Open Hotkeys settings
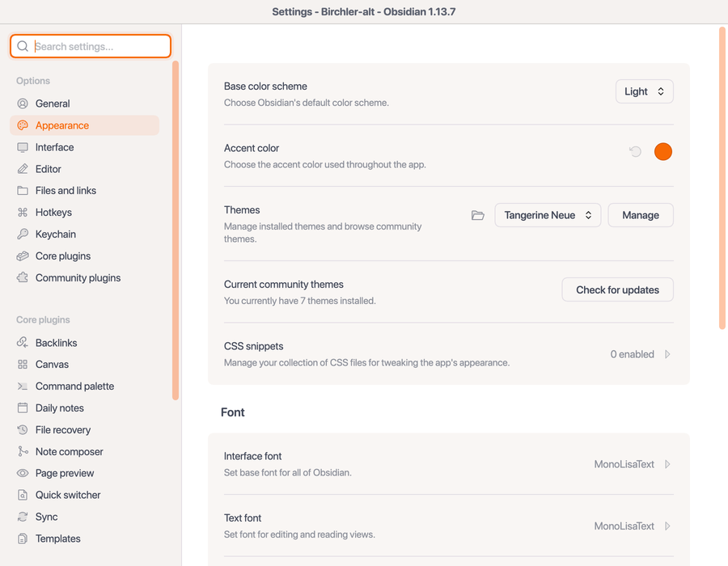Viewport: 728px width, 566px height. pos(84,213)
